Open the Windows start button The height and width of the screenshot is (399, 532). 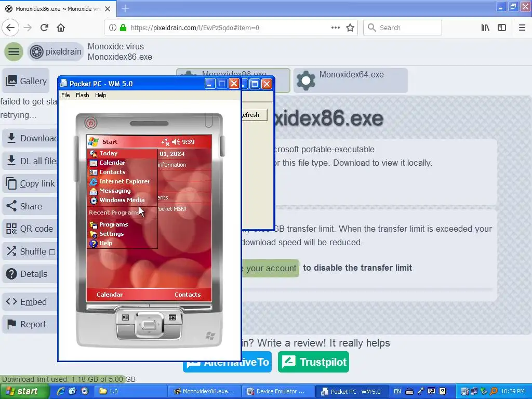click(x=24, y=392)
